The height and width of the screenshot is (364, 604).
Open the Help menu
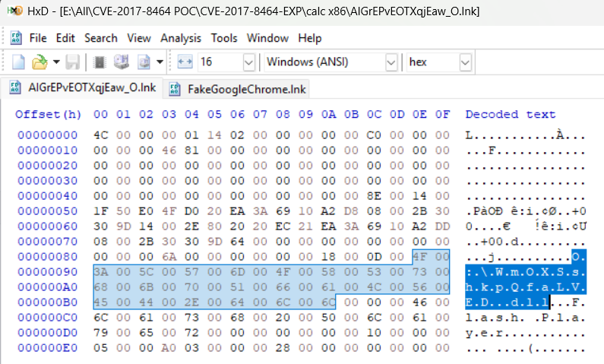310,38
